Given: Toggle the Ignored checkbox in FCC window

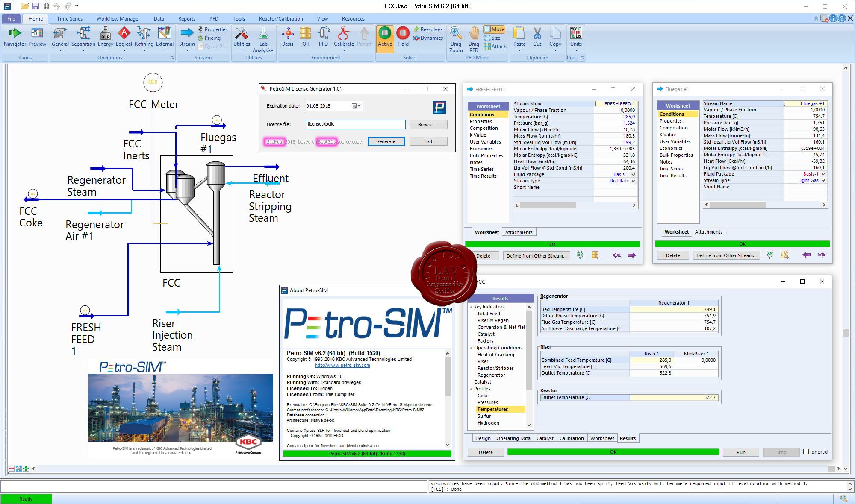Looking at the screenshot, I should (x=806, y=452).
